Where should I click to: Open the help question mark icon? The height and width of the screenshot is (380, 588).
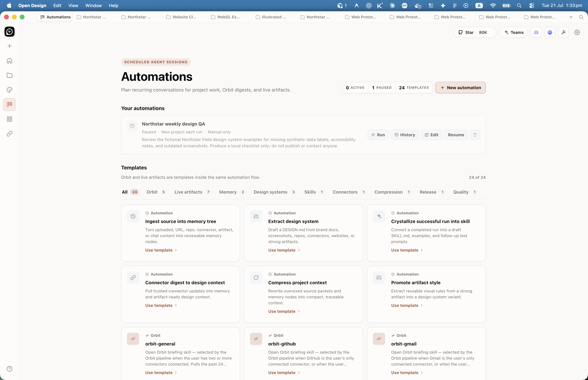(x=9, y=369)
